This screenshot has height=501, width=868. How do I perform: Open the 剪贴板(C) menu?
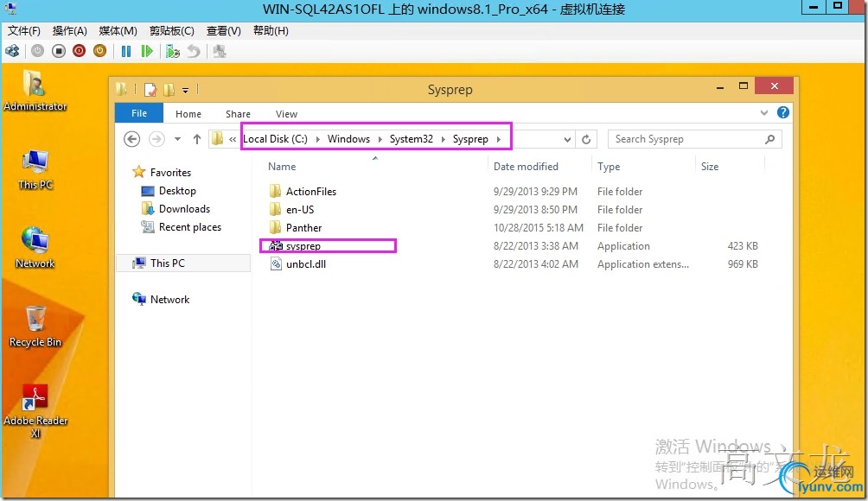pos(171,31)
